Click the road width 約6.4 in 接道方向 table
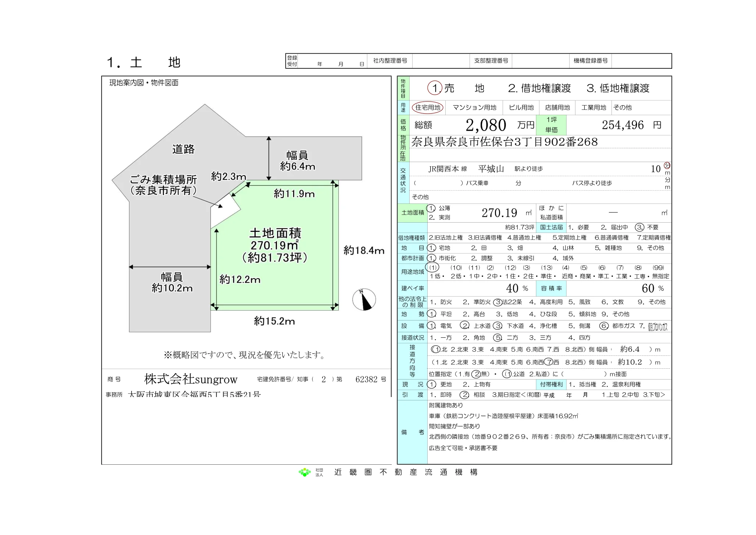 tap(630, 349)
